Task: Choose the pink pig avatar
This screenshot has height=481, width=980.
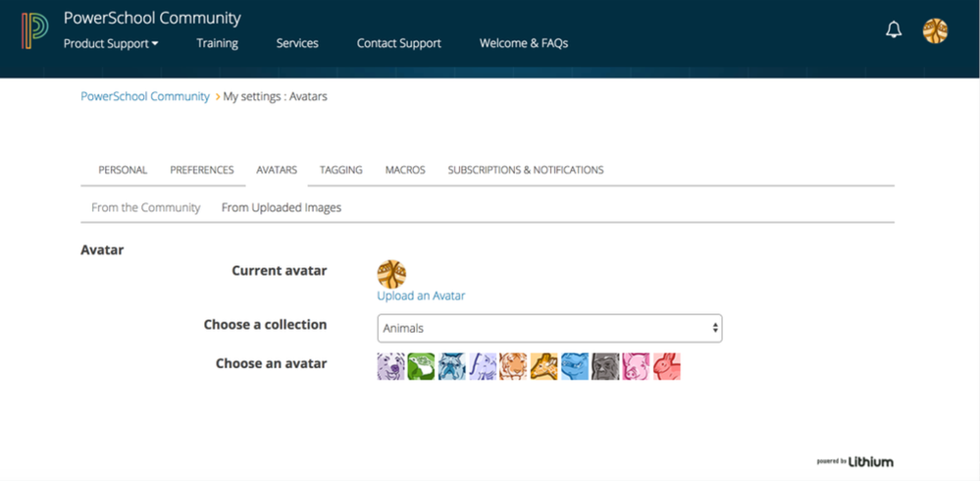Action: (x=636, y=366)
